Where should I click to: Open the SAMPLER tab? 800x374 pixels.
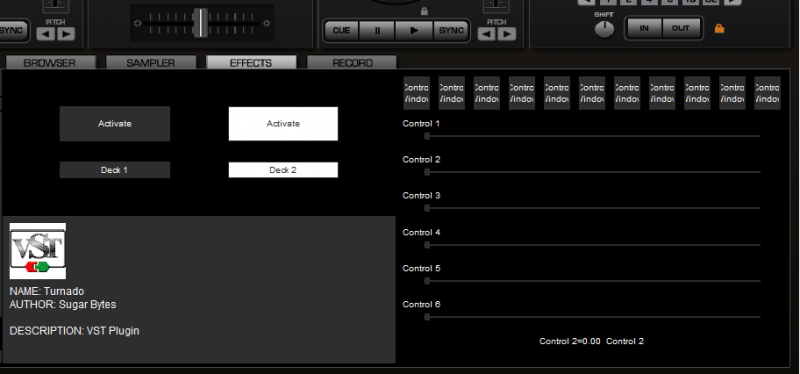pos(151,63)
